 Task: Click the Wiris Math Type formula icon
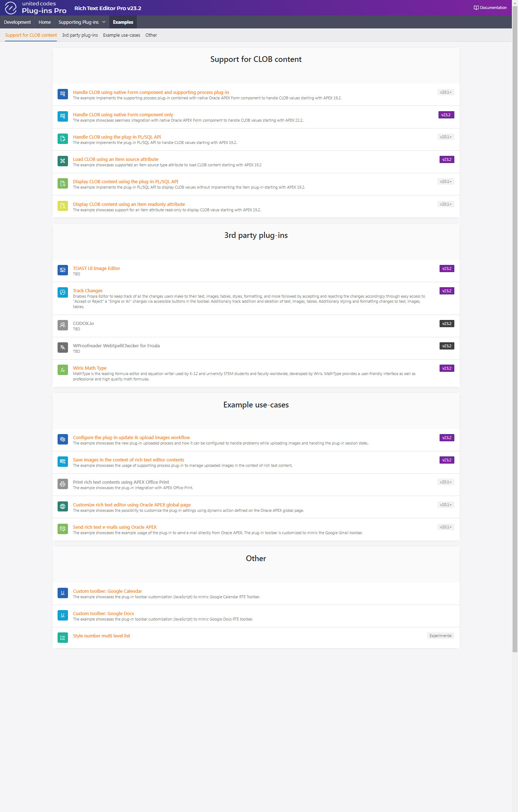[x=63, y=370]
